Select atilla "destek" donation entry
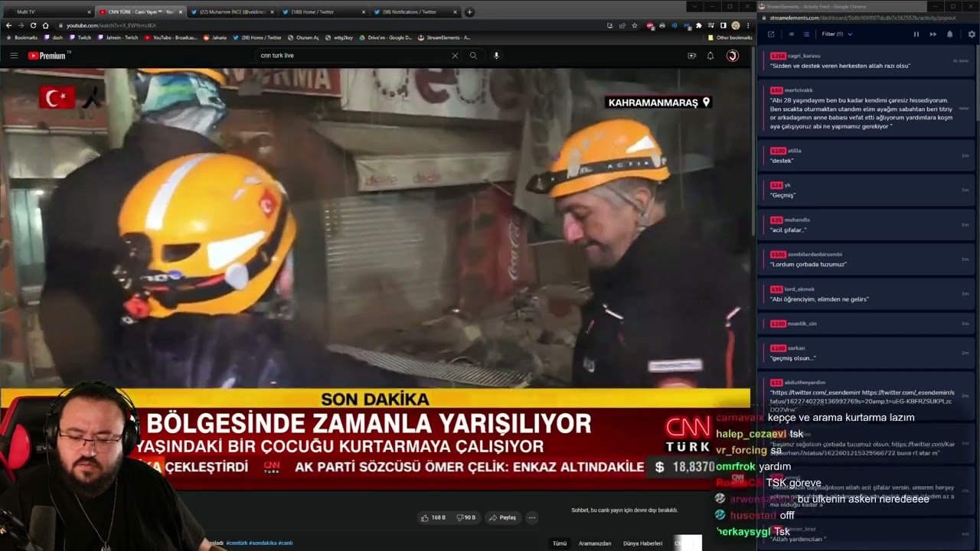Image resolution: width=980 pixels, height=551 pixels. (x=867, y=156)
